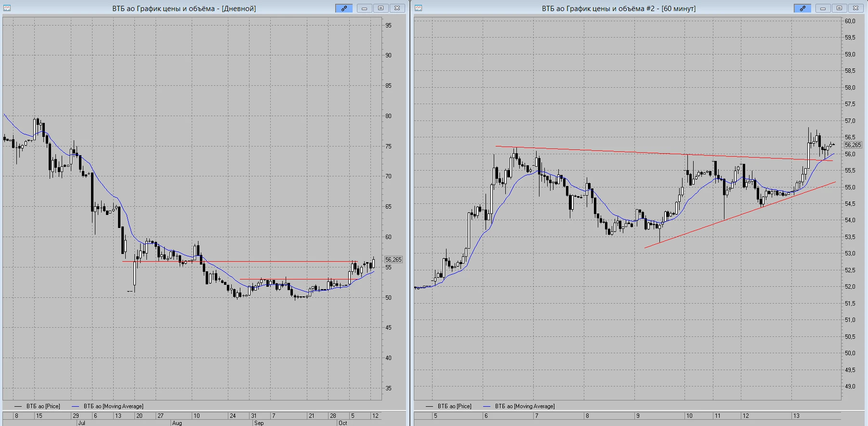Minimize the daily chart window

(365, 8)
